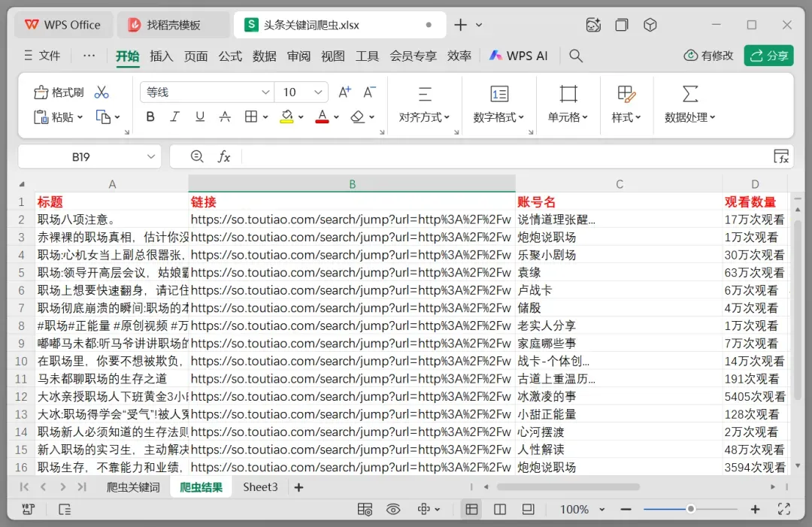Open the Data (数据) ribbon tab
Viewport: 812px width, 527px height.
click(x=264, y=56)
